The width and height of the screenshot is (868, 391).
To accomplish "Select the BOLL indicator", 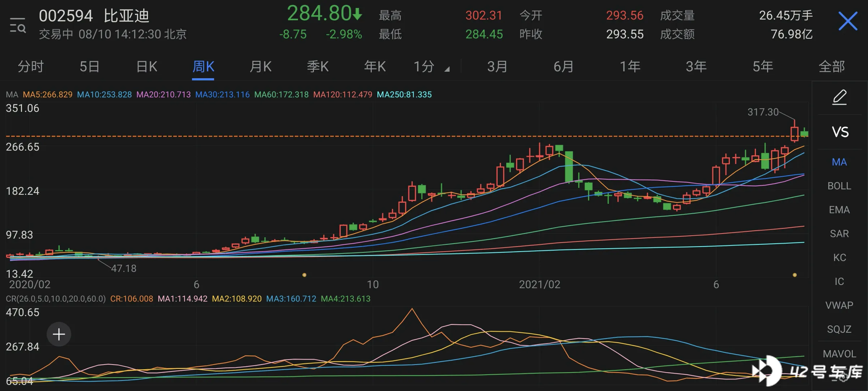I will [x=839, y=186].
